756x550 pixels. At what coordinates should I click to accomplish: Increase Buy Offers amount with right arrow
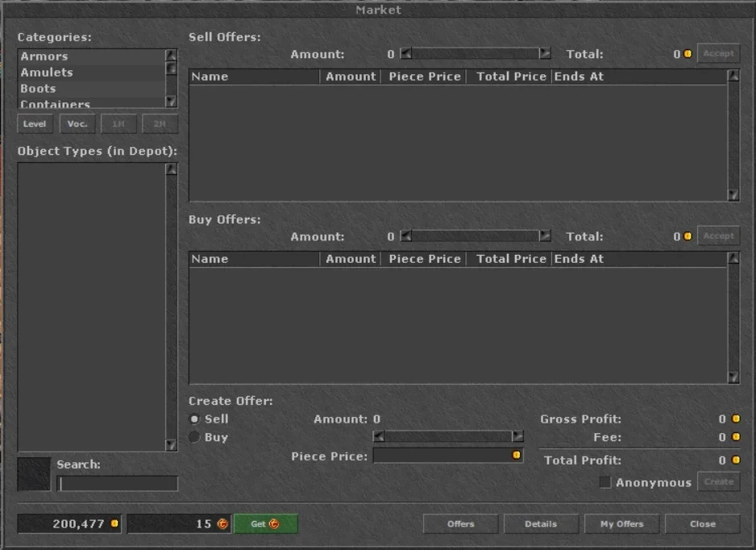click(x=545, y=236)
